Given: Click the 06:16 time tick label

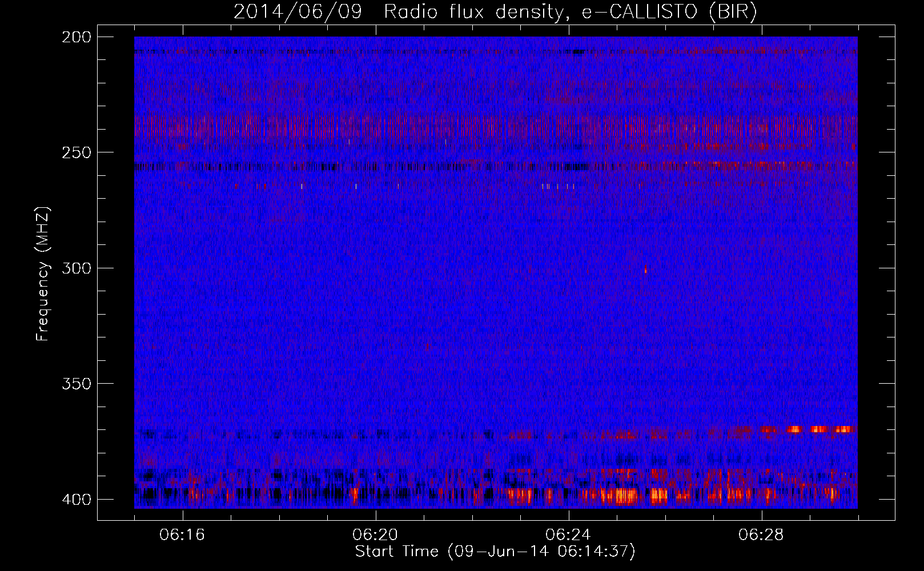Looking at the screenshot, I should coord(182,535).
